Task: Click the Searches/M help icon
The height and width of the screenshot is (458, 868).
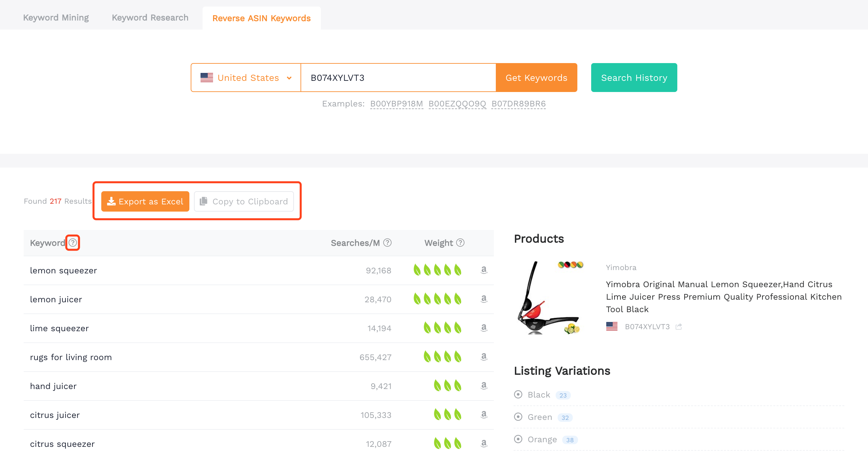Action: [x=388, y=242]
